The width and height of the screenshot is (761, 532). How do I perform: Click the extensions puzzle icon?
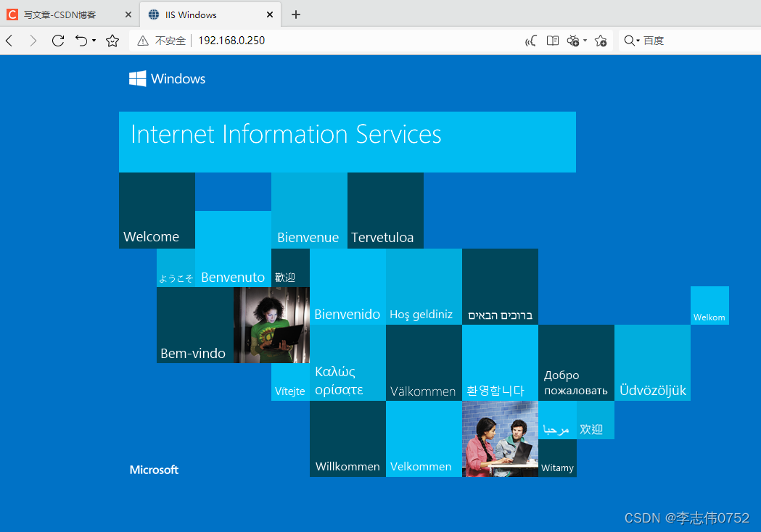(573, 41)
